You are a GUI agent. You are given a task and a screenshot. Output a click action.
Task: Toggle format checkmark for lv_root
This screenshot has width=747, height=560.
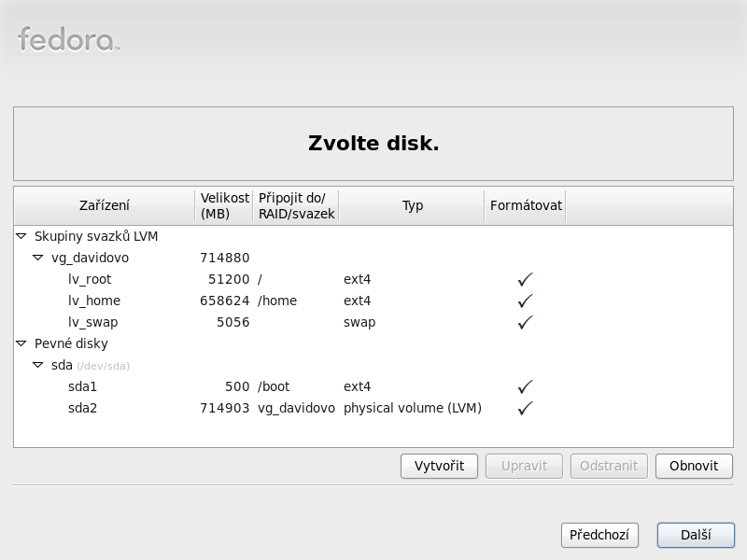point(525,279)
